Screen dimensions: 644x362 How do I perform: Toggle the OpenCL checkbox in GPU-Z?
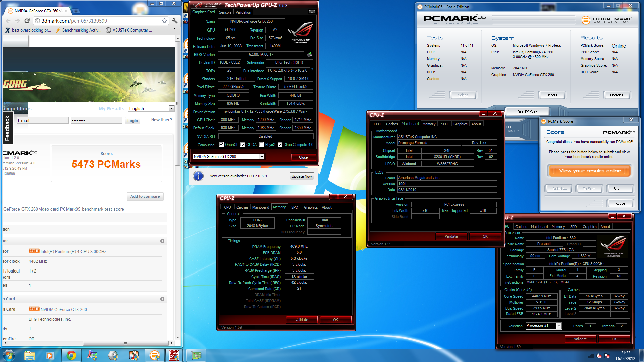(x=221, y=145)
